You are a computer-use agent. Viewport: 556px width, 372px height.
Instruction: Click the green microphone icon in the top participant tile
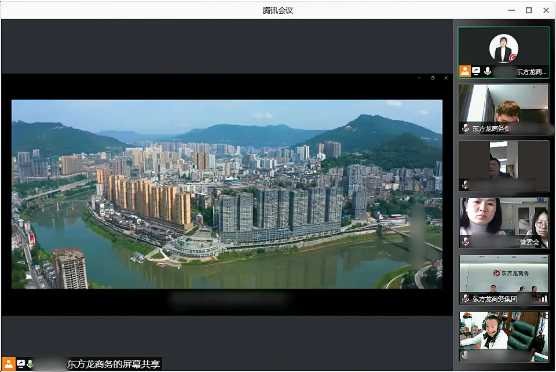point(488,71)
